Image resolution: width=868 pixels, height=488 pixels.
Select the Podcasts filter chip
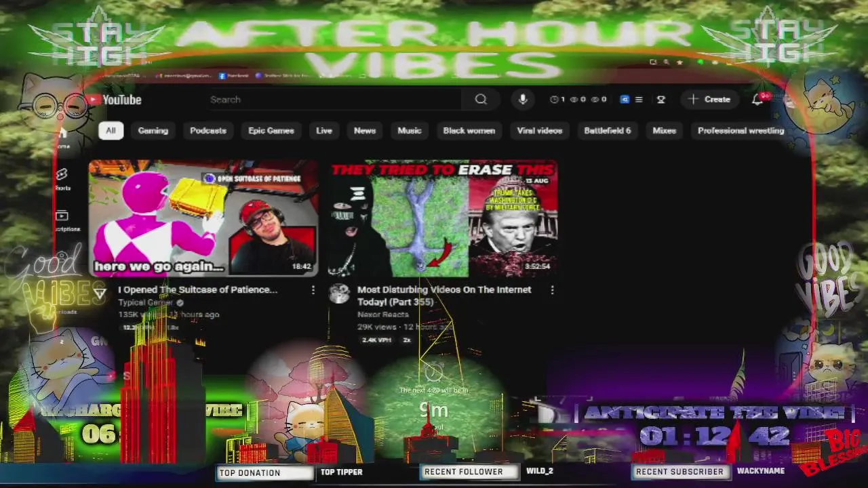pos(208,131)
